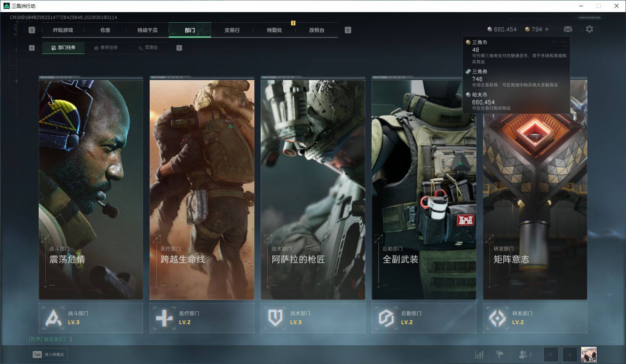The image size is (626, 364).
Task: Open the mail envelope icon
Action: 568,29
